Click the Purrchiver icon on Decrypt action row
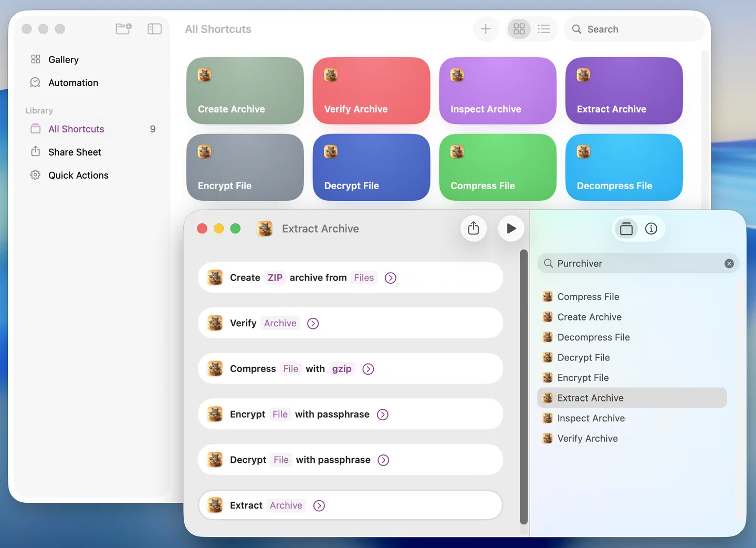Screen dimensions: 756x548 point(215,460)
